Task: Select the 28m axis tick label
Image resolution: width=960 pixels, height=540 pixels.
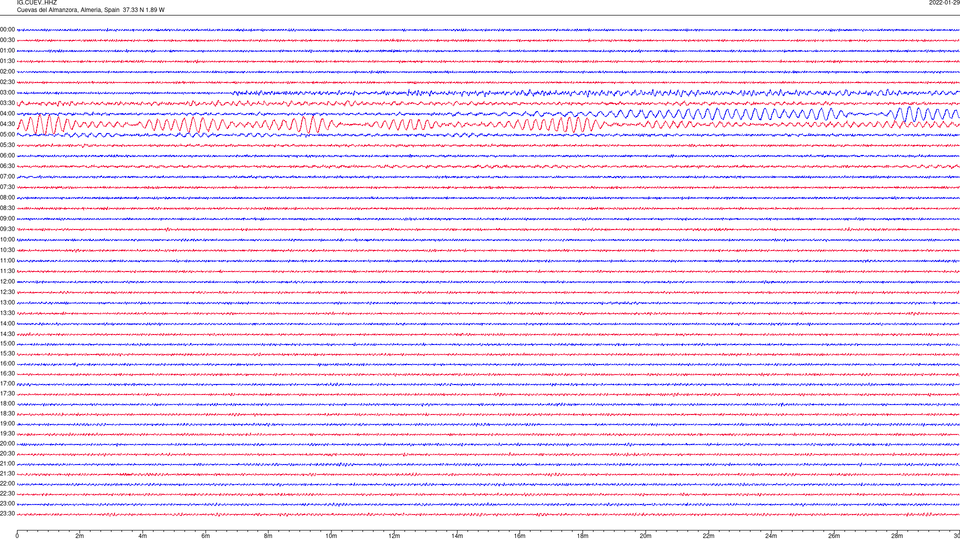Action: click(897, 536)
